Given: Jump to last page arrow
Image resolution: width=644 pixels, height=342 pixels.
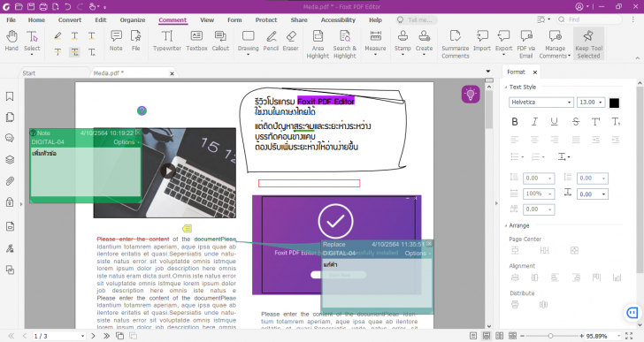Looking at the screenshot, I should coord(106,336).
